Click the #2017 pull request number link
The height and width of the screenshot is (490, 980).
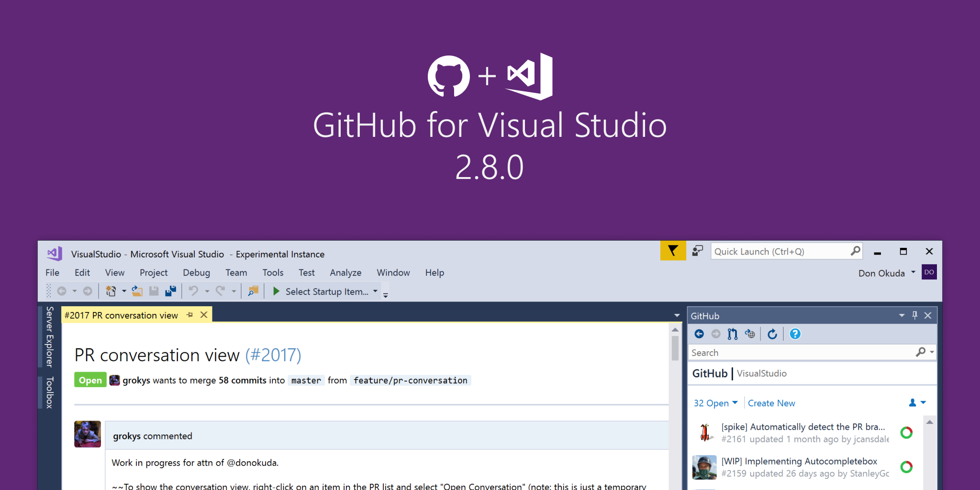click(x=273, y=355)
